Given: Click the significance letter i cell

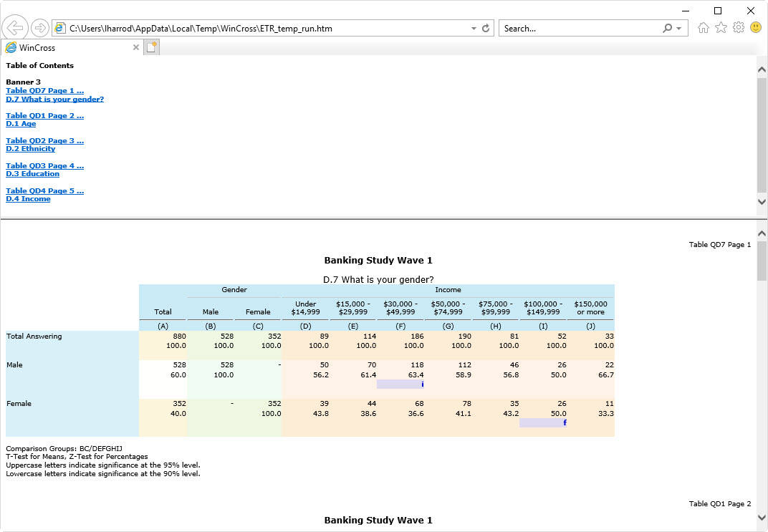Looking at the screenshot, I should 400,385.
